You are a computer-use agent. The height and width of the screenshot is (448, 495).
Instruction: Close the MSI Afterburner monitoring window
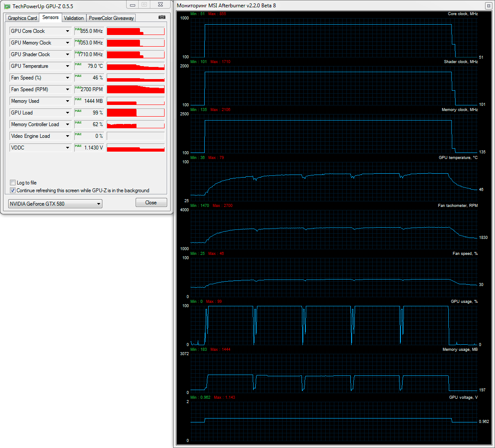(489, 6)
